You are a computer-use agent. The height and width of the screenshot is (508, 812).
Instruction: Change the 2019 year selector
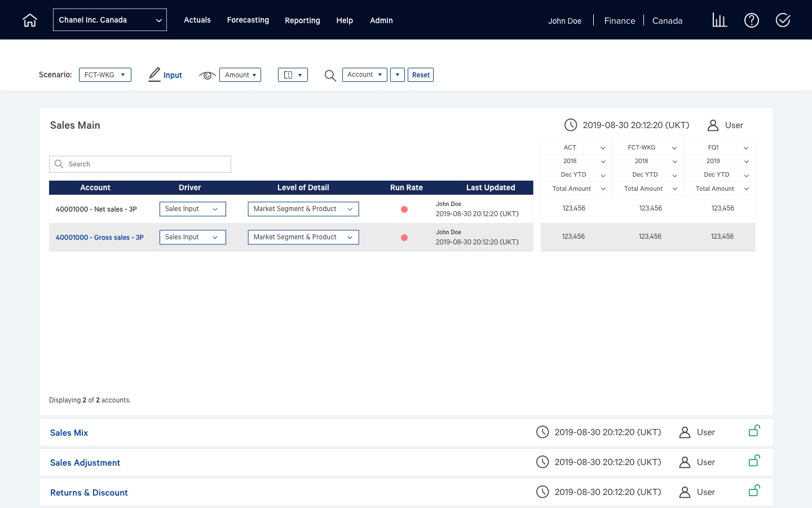[720, 161]
